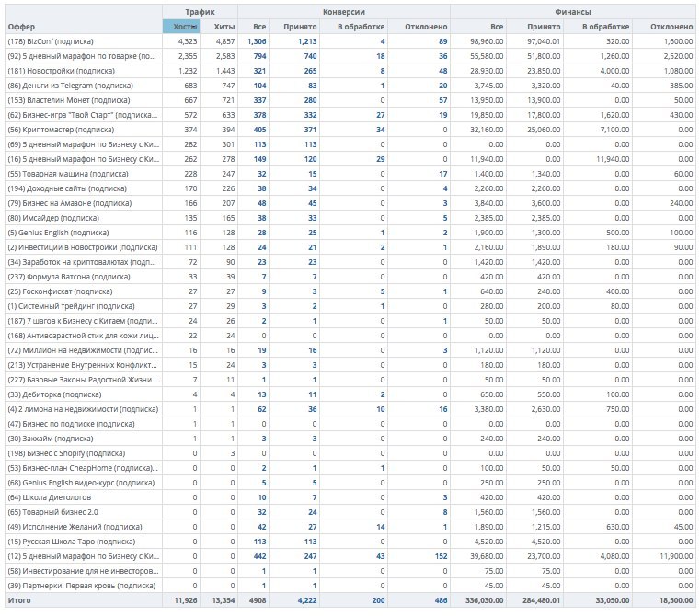Open total in-processing 200 in Итого

[x=379, y=600]
